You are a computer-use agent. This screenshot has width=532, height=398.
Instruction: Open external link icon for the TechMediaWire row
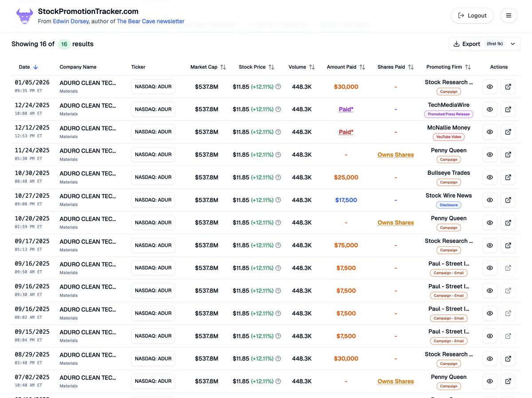508,109
